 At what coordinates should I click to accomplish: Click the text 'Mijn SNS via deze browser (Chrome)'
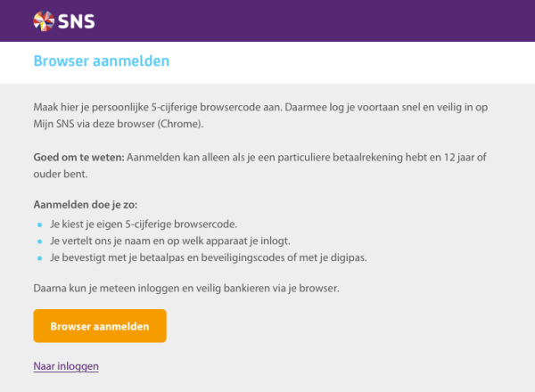pyautogui.click(x=119, y=124)
